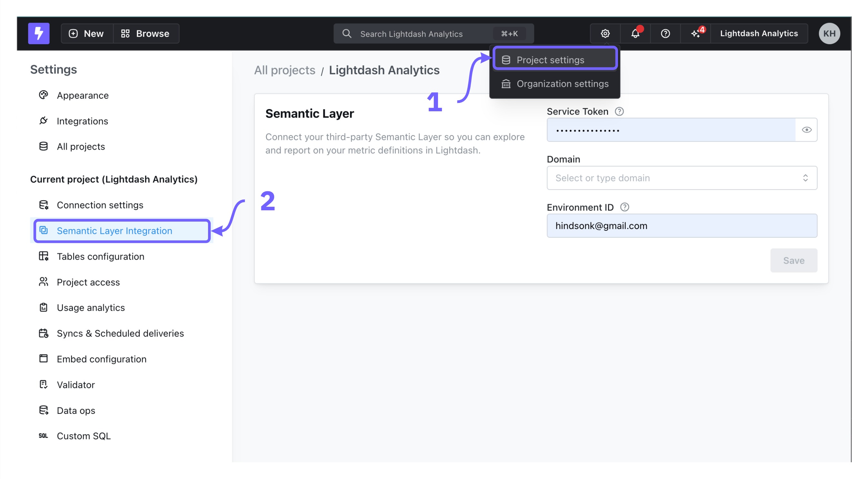
Task: Click the Tables configuration icon
Action: coord(44,256)
